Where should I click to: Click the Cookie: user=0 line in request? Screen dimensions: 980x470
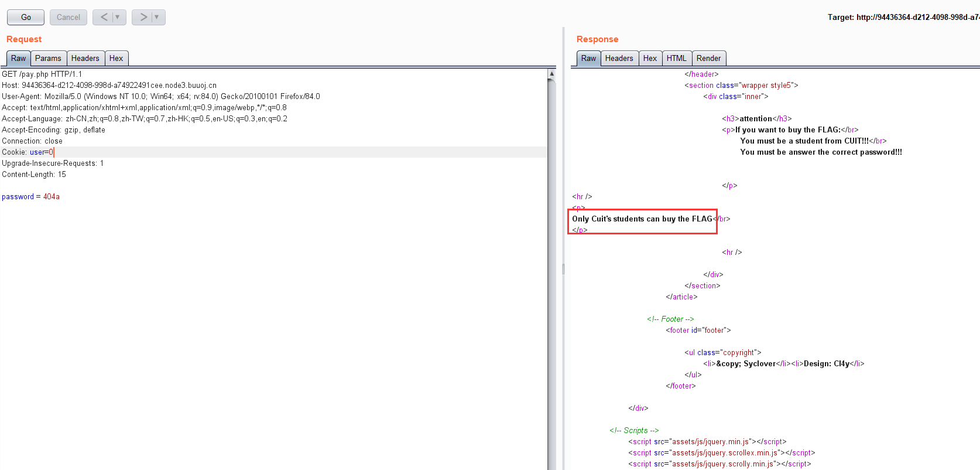click(273, 152)
